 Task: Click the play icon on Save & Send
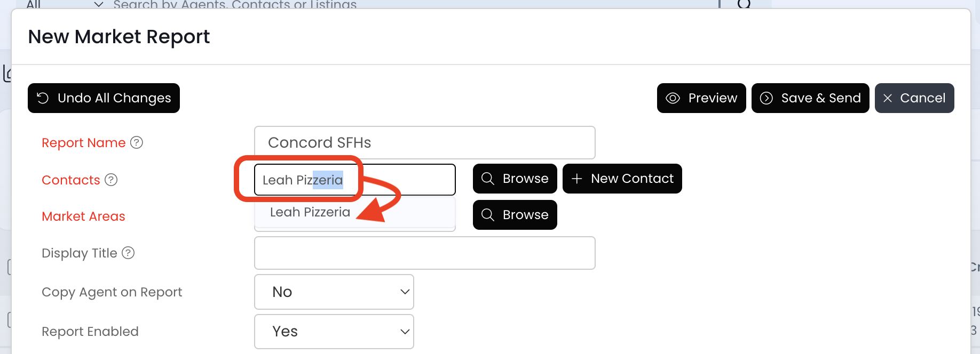pos(766,98)
